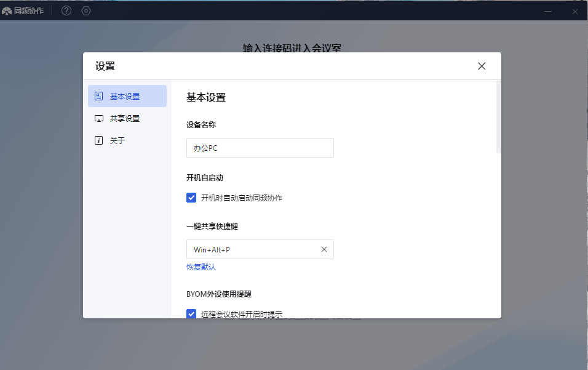The height and width of the screenshot is (370, 588).
Task: Click the 开机时自动启动同频协作 label text
Action: click(242, 198)
